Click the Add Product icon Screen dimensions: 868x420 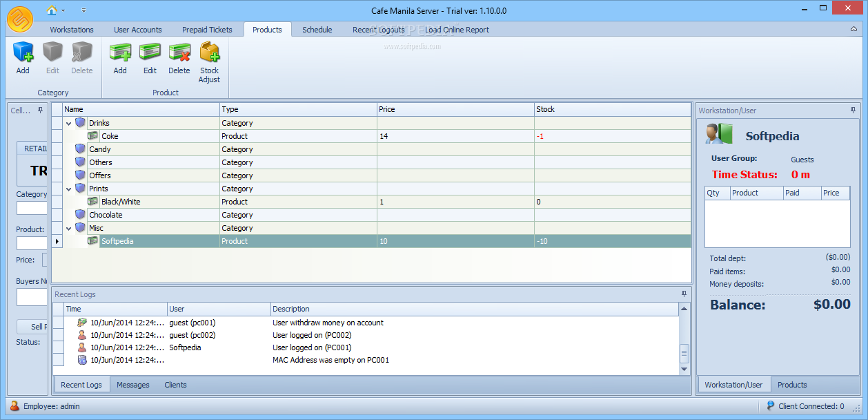pos(120,53)
